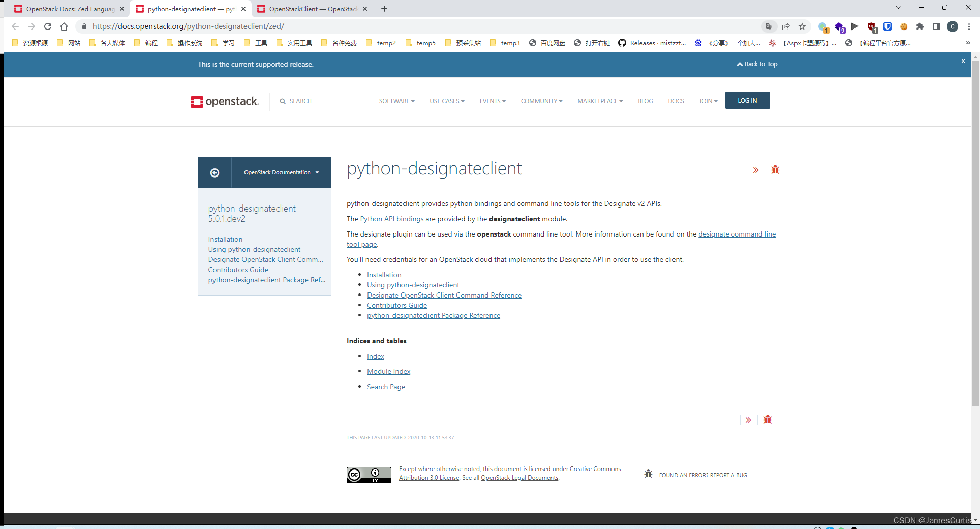
Task: Open the OpenStack Legal Documents link
Action: click(519, 478)
